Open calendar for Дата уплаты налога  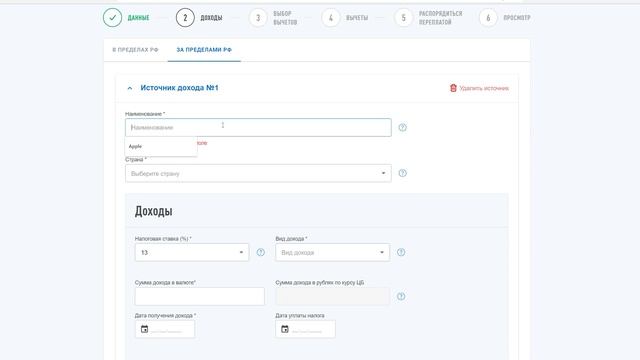click(285, 329)
